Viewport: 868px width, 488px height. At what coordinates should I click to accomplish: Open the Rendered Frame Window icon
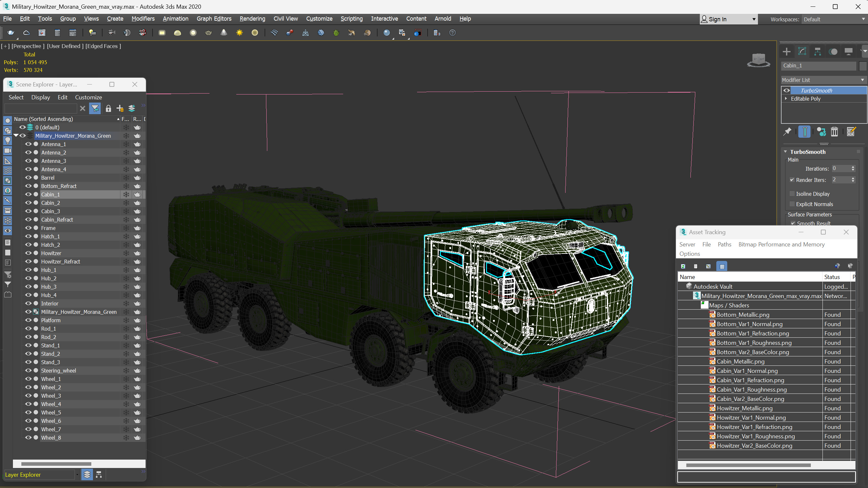(x=42, y=33)
